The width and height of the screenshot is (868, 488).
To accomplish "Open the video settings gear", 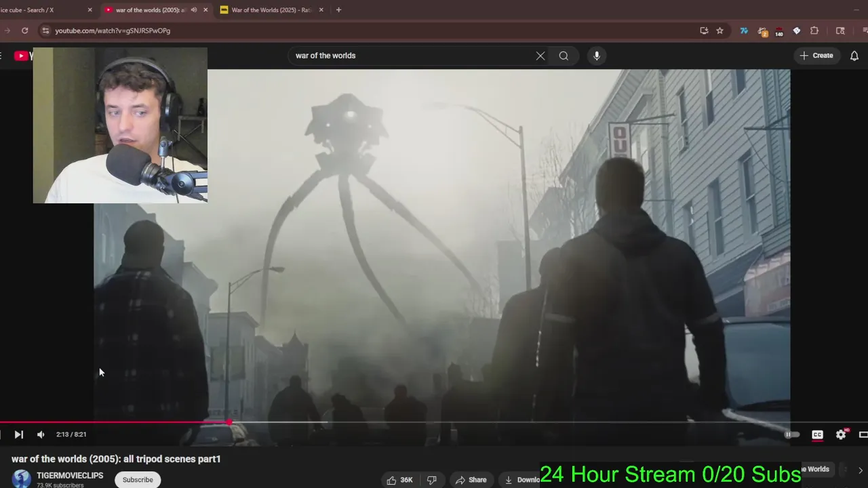I will point(841,434).
